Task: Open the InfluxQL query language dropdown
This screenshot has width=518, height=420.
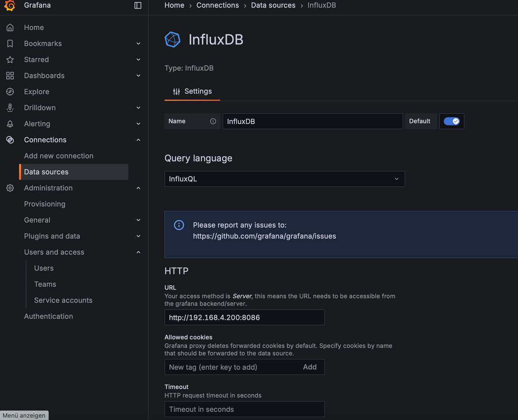Action: 284,179
